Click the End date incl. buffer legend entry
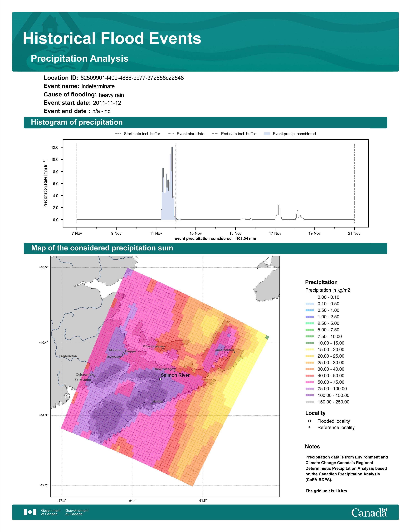 point(234,134)
